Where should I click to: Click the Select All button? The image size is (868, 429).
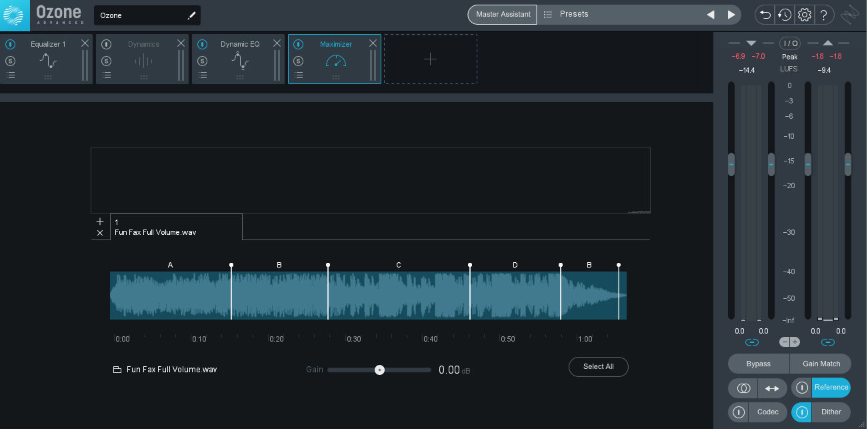(598, 366)
